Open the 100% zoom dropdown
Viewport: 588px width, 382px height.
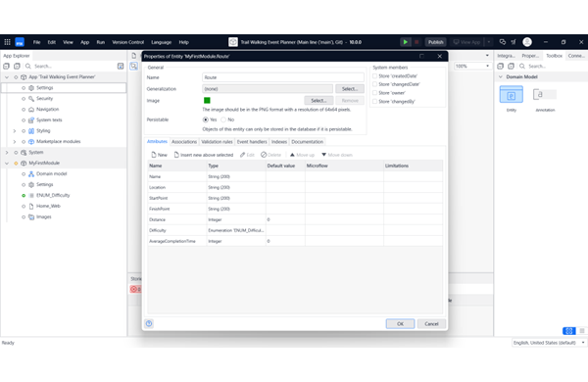[x=487, y=66]
